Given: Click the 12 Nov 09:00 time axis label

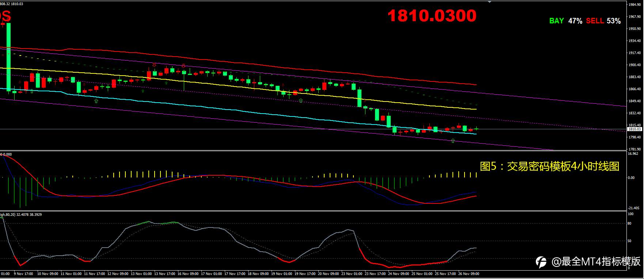Looking at the screenshot, I should tap(118, 274).
